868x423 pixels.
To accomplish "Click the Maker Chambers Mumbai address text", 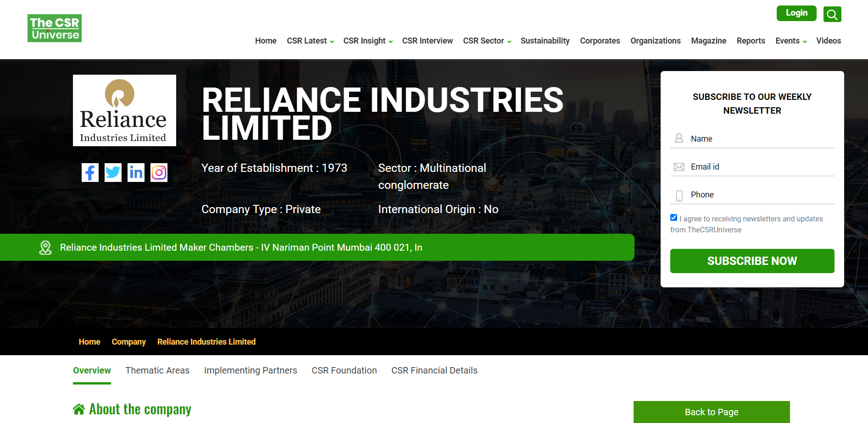I will tap(241, 247).
